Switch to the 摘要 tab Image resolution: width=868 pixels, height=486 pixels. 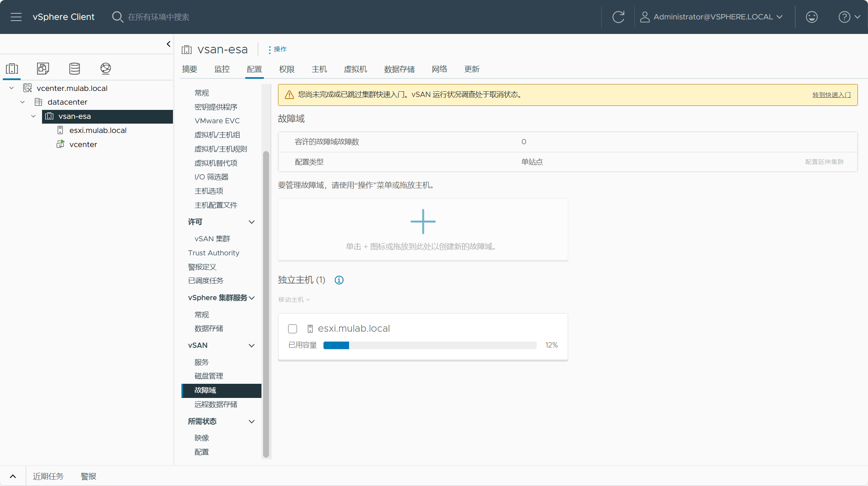point(190,69)
